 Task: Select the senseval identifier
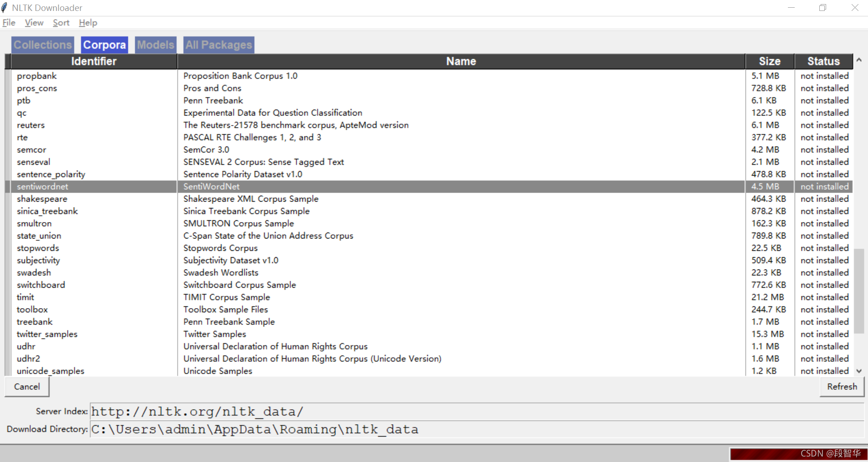click(34, 162)
